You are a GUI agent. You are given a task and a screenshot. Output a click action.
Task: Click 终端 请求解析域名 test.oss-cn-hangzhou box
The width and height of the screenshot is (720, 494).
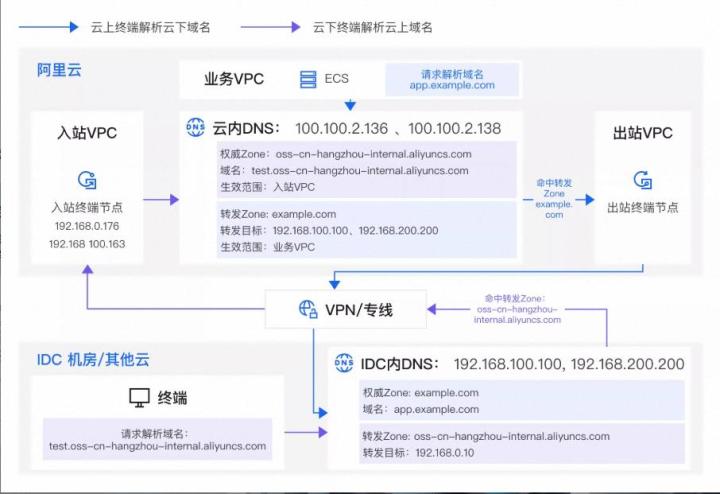[x=158, y=440]
